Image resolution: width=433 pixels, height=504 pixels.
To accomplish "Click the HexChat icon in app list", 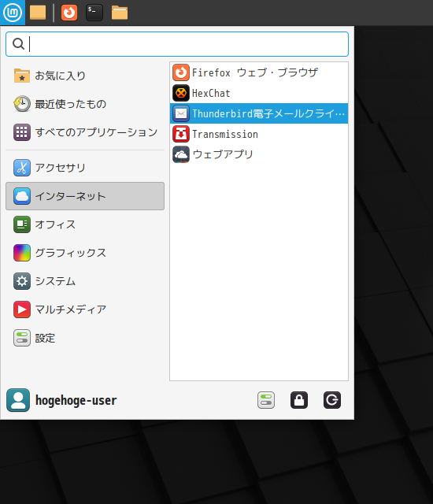I will pyautogui.click(x=181, y=93).
